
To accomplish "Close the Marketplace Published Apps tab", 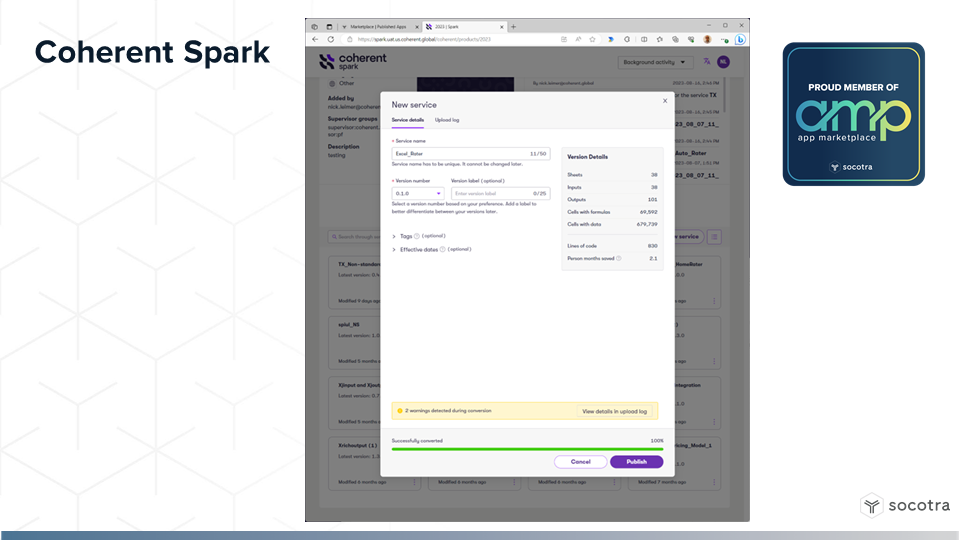I will pos(417,27).
